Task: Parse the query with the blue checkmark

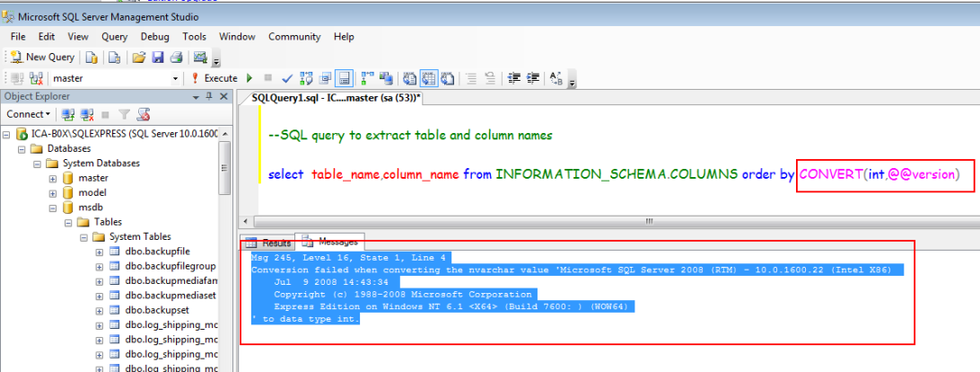Action: tap(287, 78)
